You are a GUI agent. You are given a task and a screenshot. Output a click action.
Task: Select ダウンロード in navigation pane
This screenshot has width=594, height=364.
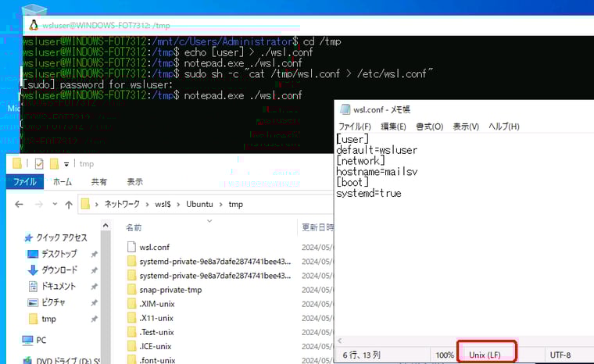(x=59, y=270)
